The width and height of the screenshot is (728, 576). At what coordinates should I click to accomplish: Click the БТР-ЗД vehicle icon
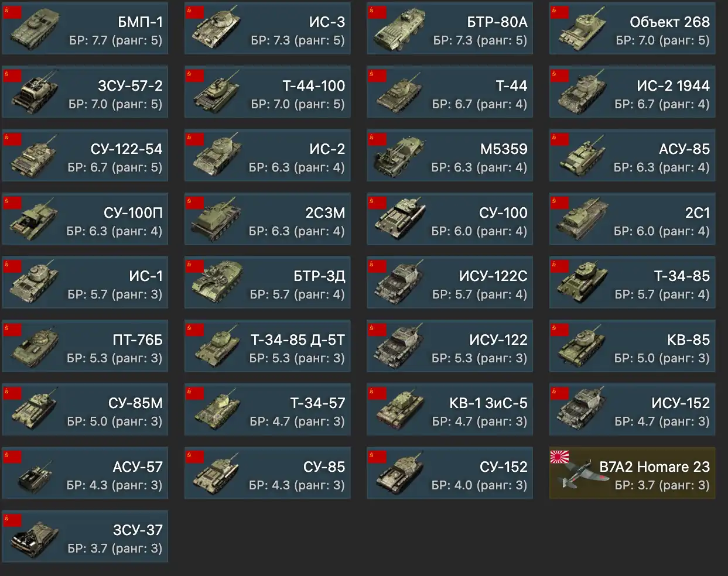point(217,283)
